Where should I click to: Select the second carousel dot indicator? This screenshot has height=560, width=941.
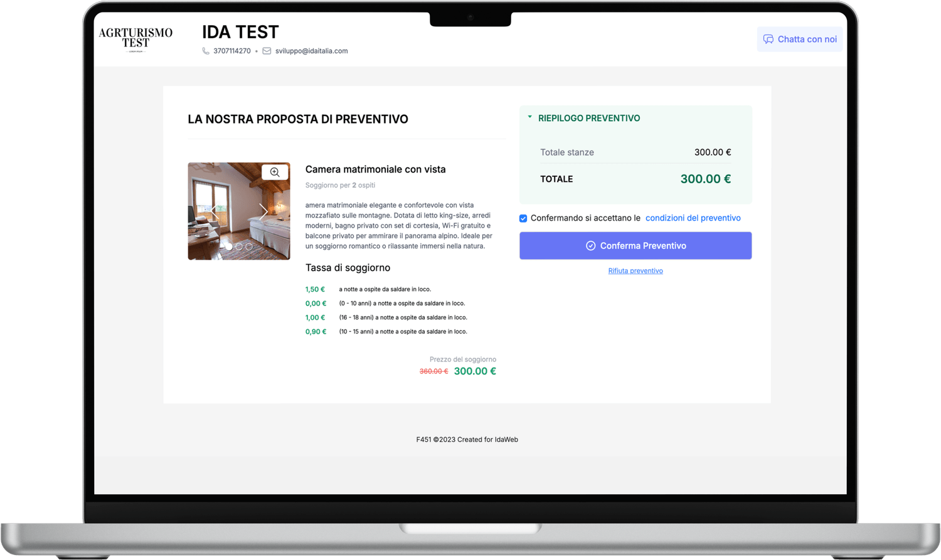[239, 247]
